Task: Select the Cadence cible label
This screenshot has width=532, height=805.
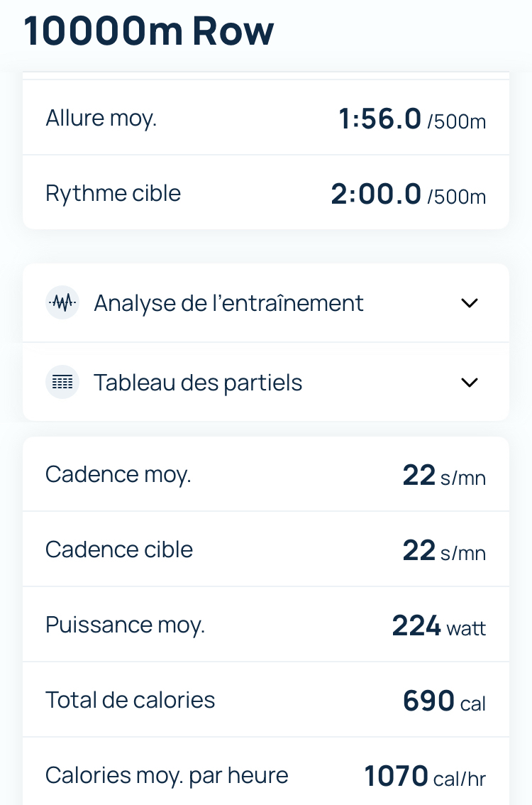Action: 119,549
